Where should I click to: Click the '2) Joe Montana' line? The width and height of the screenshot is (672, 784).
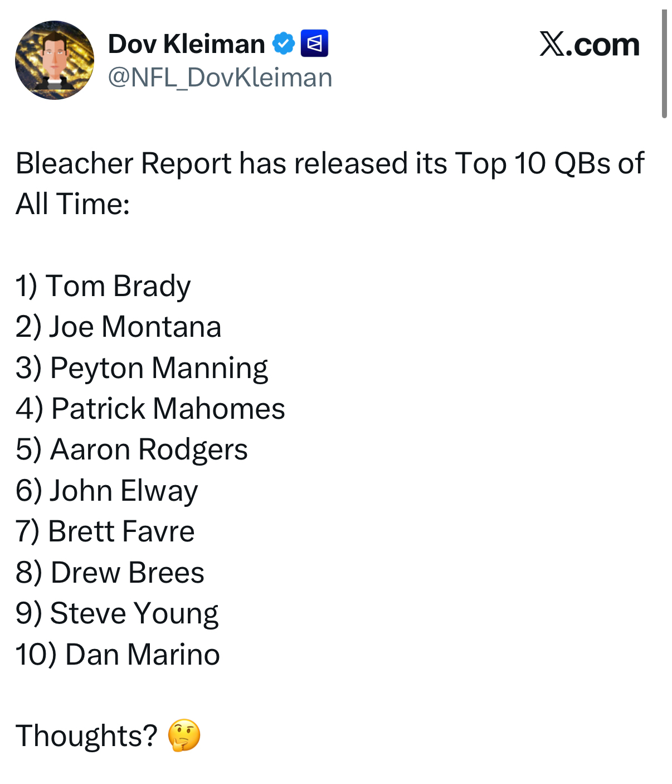118,327
